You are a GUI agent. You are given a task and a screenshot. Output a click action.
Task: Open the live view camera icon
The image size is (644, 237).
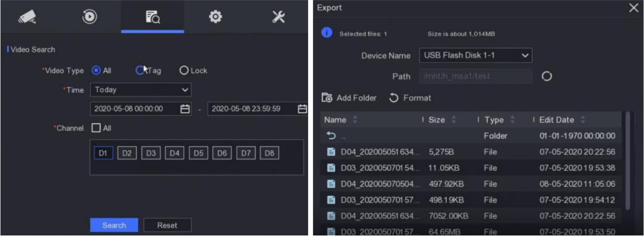[x=27, y=17]
